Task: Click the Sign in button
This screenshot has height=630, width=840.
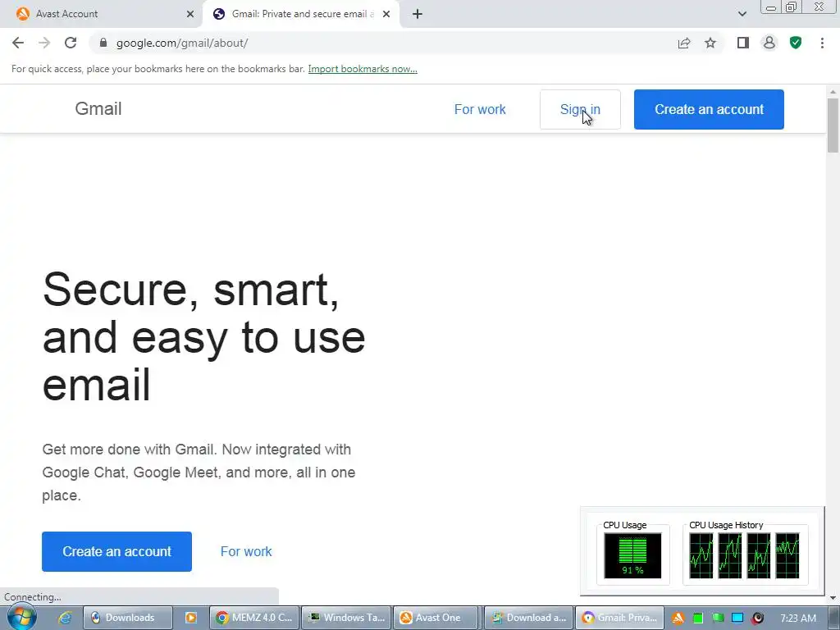Action: (580, 109)
